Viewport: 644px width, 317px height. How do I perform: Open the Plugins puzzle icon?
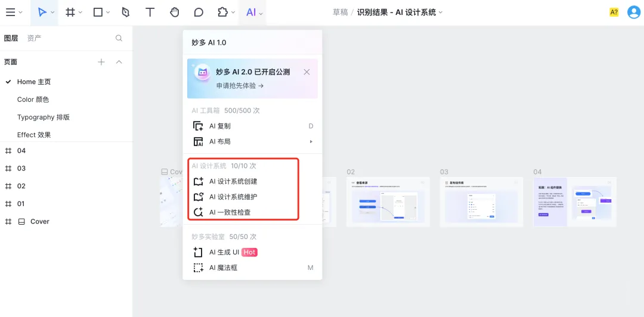pyautogui.click(x=222, y=13)
